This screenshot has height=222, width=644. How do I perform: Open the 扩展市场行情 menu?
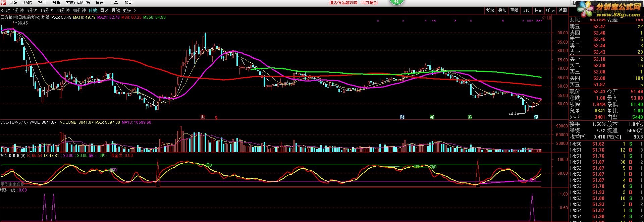(78, 3)
